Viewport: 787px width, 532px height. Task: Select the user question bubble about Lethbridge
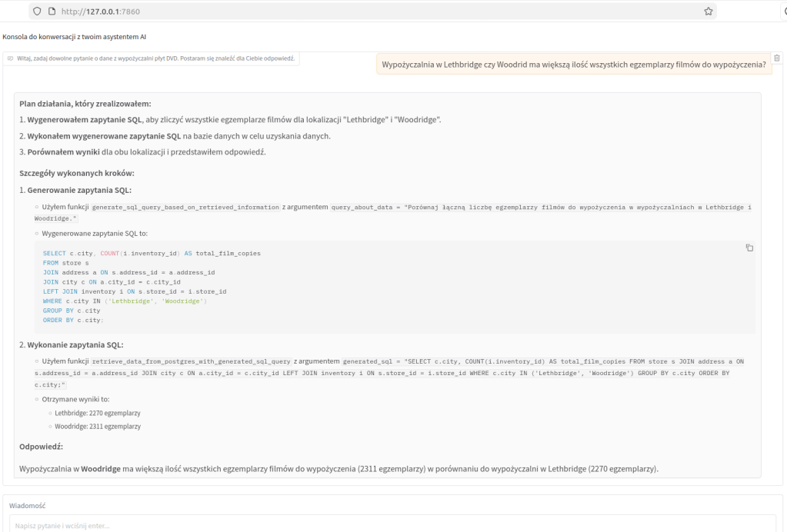tap(574, 65)
